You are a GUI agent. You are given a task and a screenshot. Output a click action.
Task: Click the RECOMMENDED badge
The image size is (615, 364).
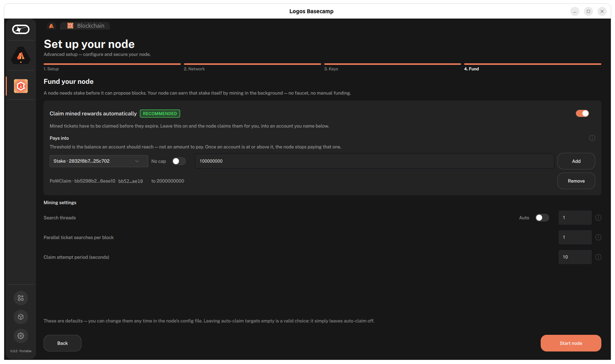pyautogui.click(x=160, y=114)
